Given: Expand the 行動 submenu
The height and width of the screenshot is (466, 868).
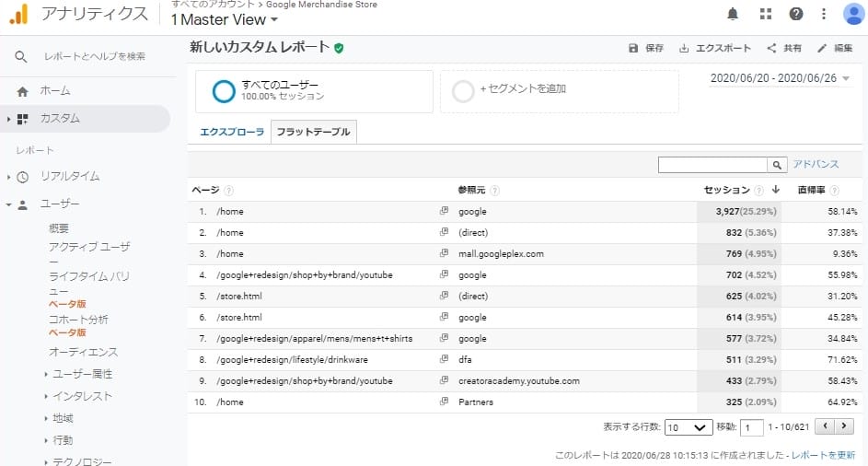Looking at the screenshot, I should click(x=46, y=441).
